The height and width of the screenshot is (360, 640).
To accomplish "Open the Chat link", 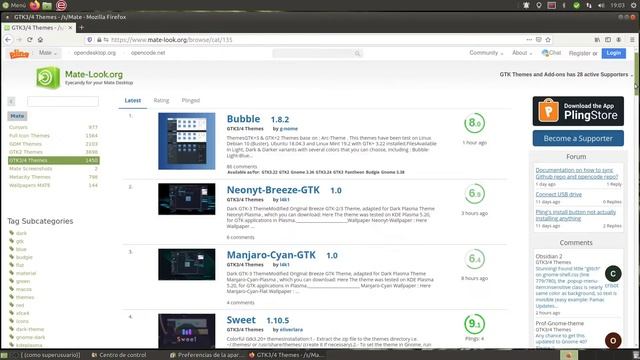I will pos(551,53).
